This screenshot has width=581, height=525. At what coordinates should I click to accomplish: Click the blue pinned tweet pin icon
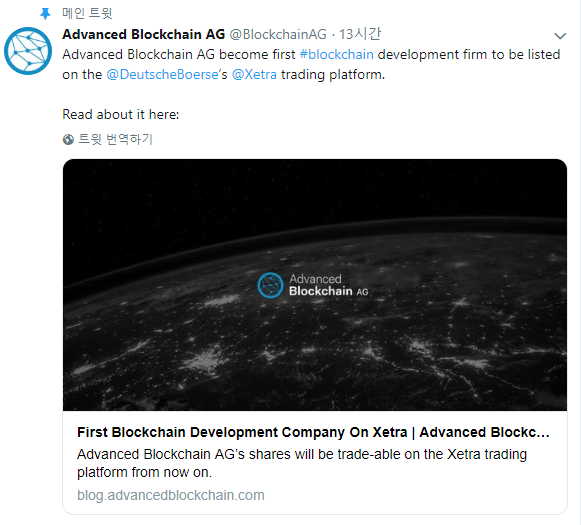point(45,14)
